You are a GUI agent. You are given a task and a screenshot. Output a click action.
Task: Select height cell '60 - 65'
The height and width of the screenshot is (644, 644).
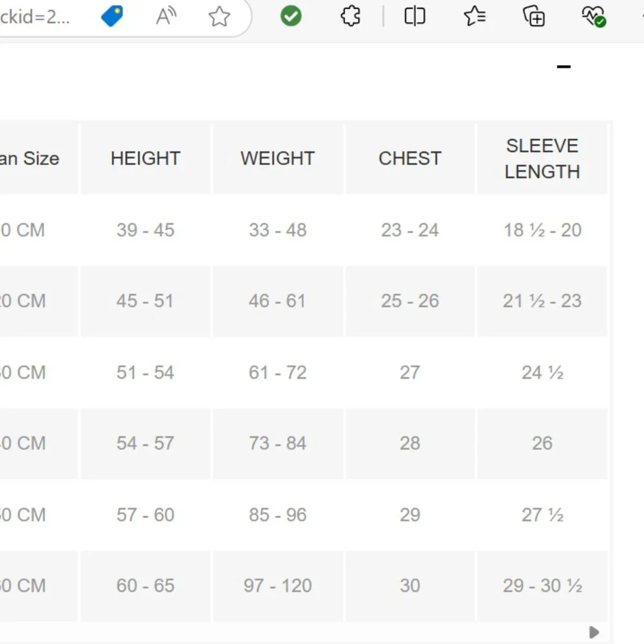(146, 586)
